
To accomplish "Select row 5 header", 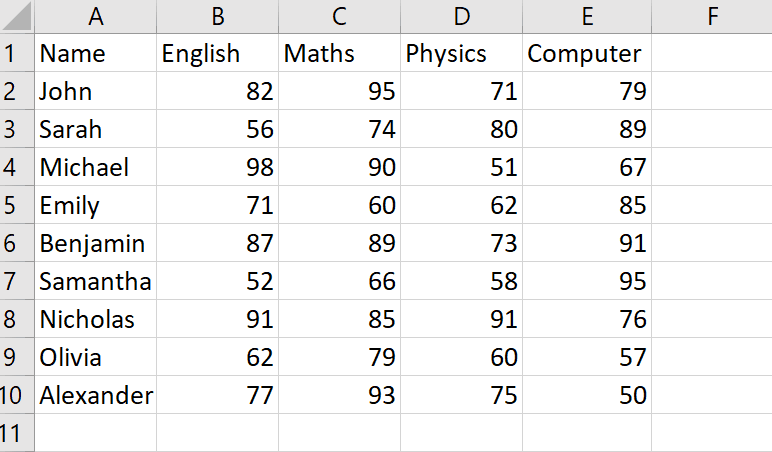I will coord(17,205).
